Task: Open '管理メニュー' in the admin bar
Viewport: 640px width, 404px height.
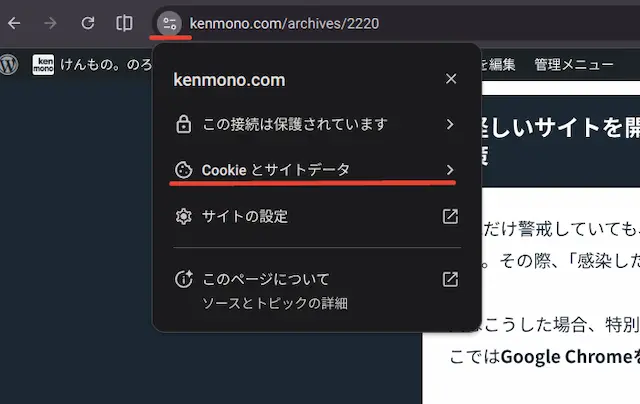Action: [x=573, y=64]
